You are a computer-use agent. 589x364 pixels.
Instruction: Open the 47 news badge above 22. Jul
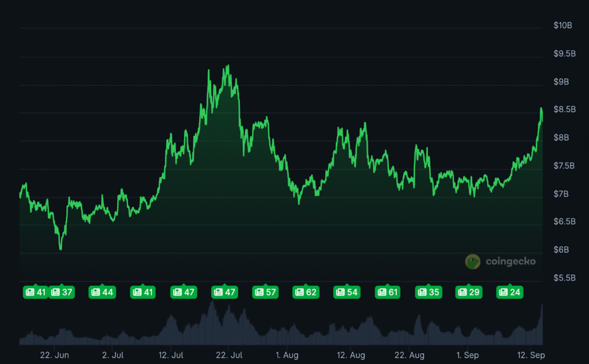[x=224, y=292]
